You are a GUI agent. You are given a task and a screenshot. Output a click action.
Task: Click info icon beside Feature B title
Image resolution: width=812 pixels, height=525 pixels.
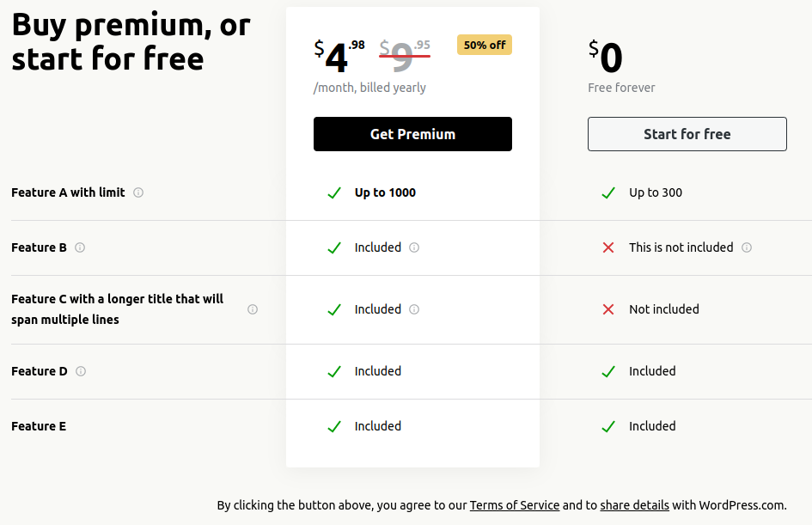point(80,247)
